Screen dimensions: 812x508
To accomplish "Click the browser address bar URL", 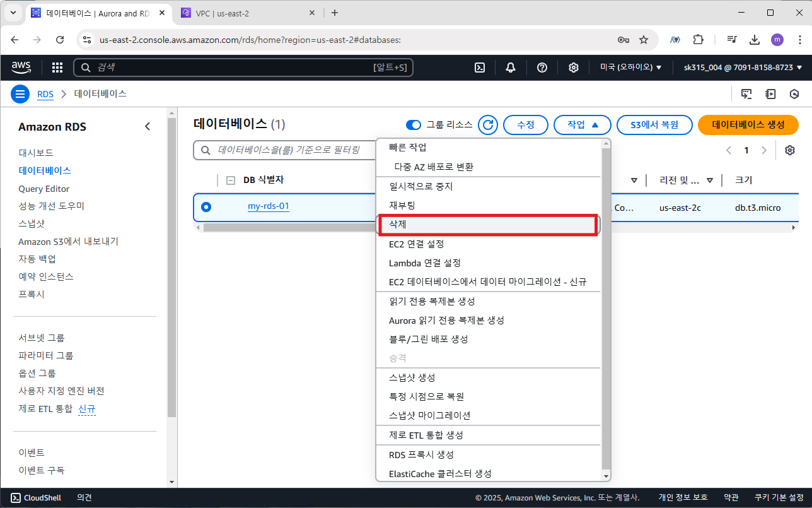I will coord(250,40).
